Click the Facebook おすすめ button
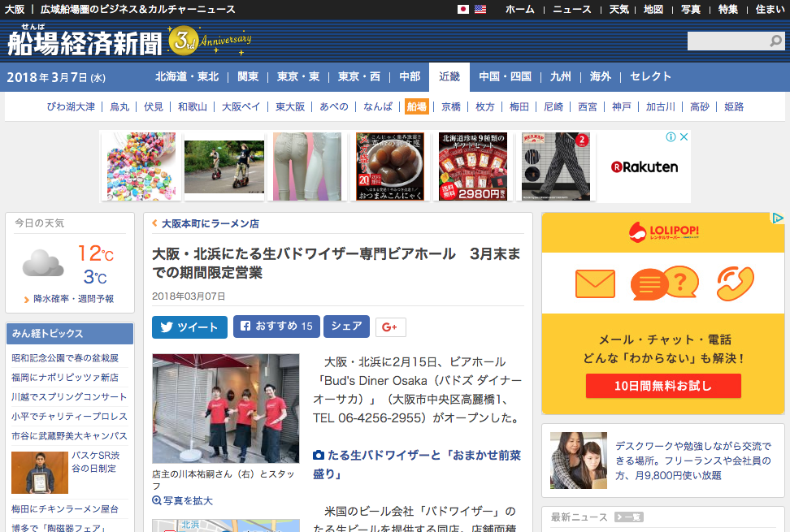 click(276, 327)
